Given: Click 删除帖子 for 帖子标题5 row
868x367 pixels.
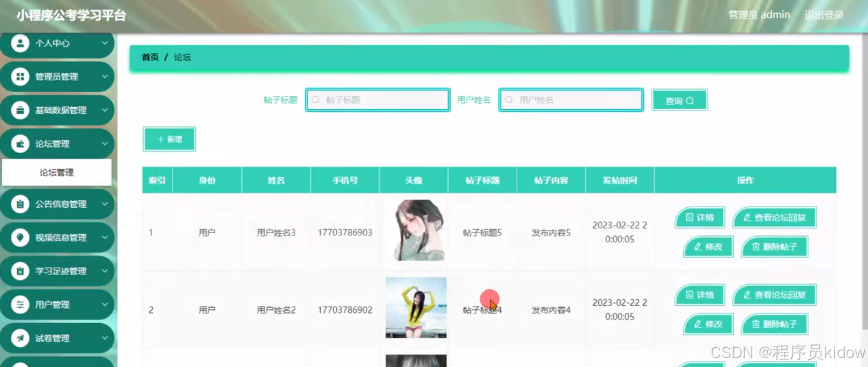Looking at the screenshot, I should [774, 247].
